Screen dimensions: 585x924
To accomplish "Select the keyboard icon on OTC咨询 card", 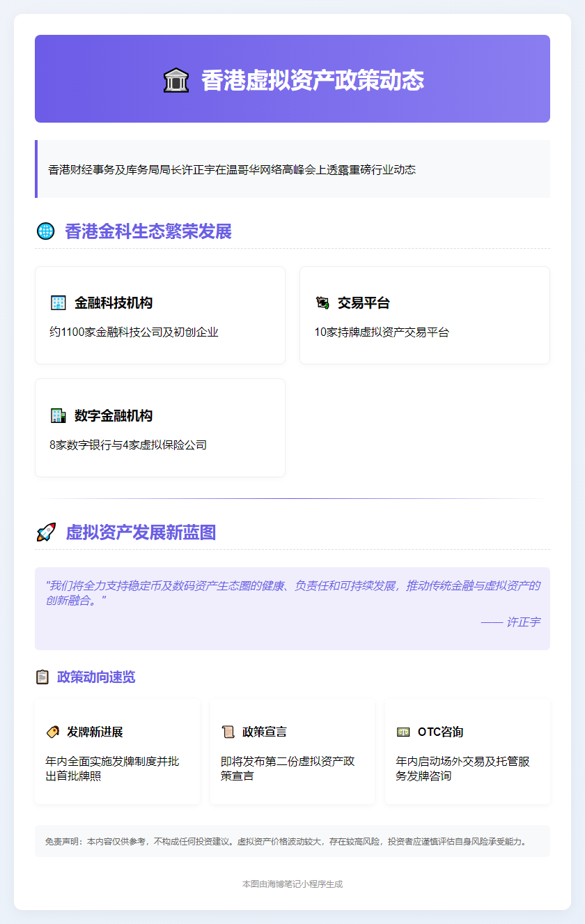I will (404, 730).
